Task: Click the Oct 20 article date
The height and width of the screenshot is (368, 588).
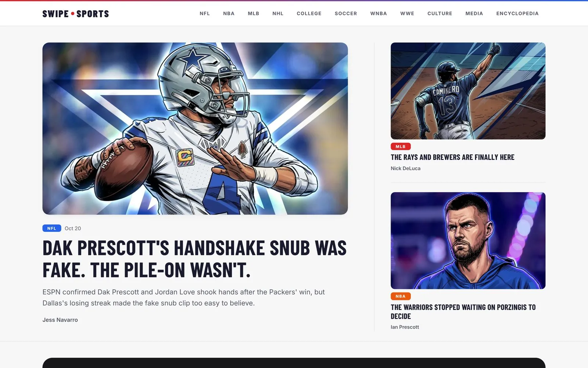Action: (73, 228)
